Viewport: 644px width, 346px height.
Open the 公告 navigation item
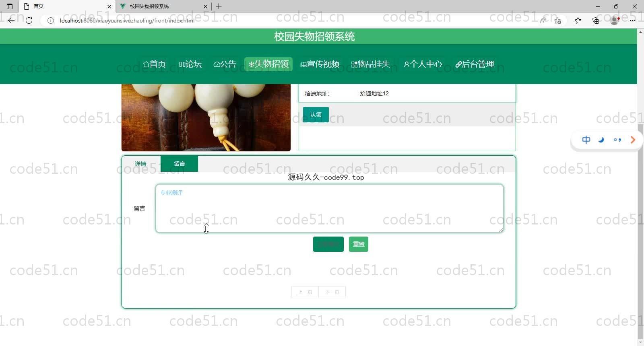pyautogui.click(x=225, y=64)
